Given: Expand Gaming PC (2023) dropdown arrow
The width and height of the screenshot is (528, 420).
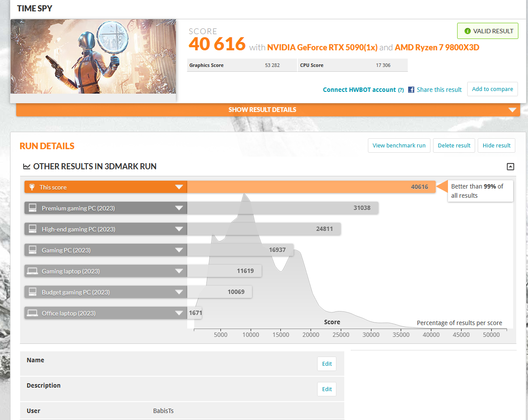Looking at the screenshot, I should coord(178,250).
